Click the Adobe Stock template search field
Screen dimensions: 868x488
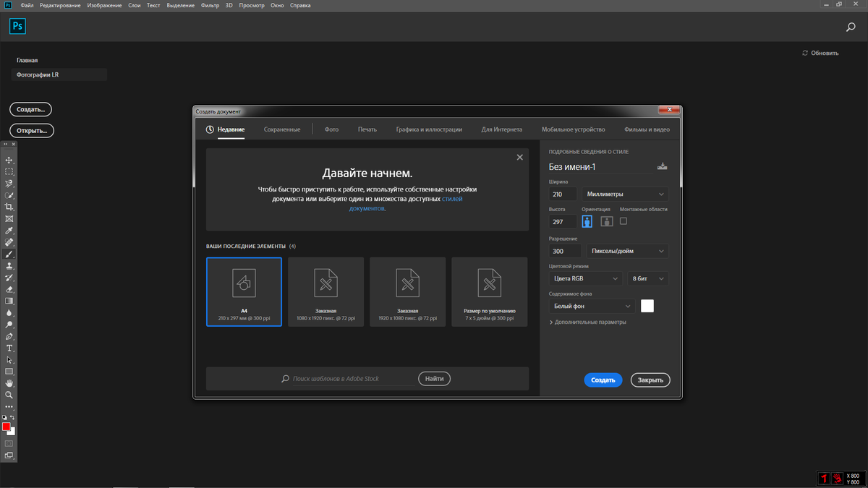349,378
